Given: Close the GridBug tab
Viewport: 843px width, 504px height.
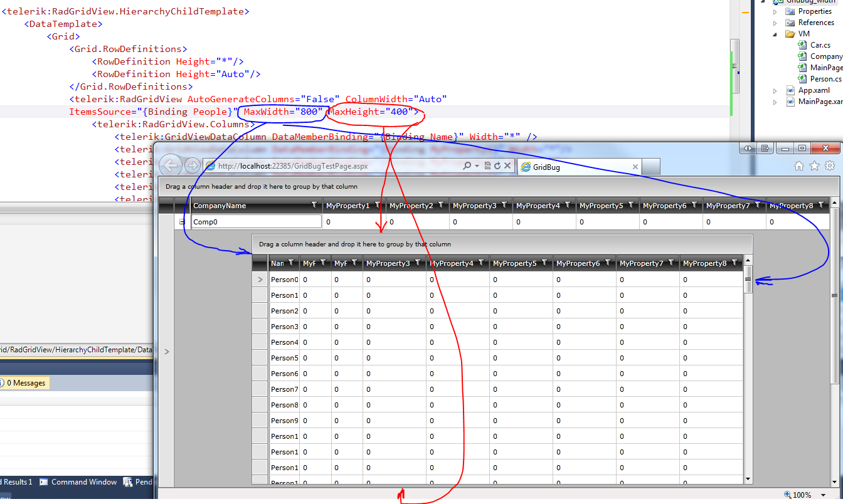Looking at the screenshot, I should click(635, 167).
